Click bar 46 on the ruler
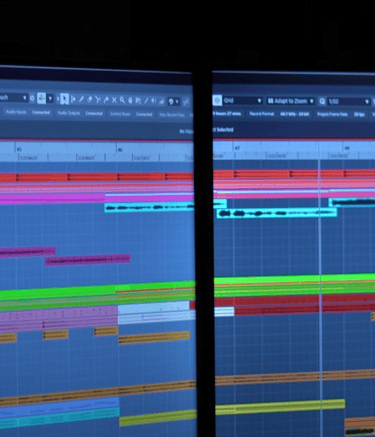The image size is (375, 437). (x=120, y=150)
